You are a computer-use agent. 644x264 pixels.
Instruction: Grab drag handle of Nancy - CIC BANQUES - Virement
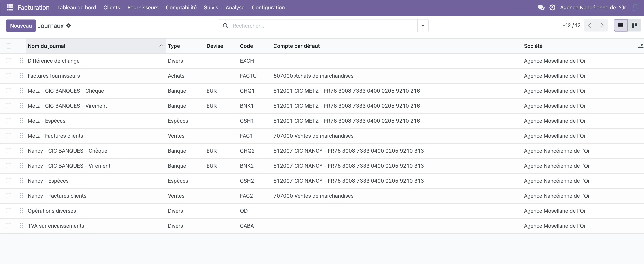pyautogui.click(x=22, y=166)
